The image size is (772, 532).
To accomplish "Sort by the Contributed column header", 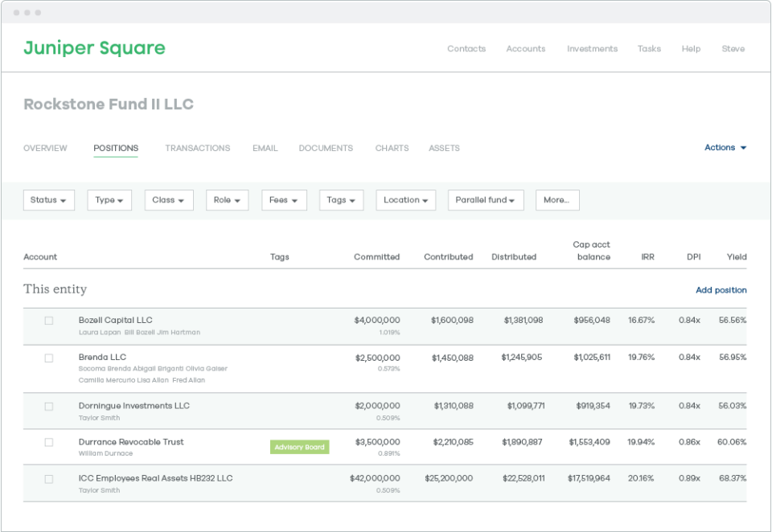I will (x=449, y=257).
